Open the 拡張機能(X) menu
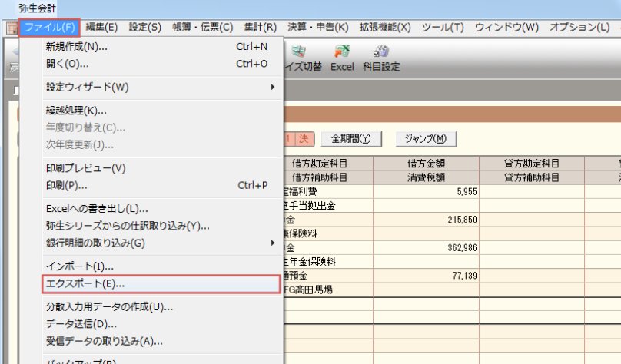Image resolution: width=621 pixels, height=364 pixels. [385, 28]
